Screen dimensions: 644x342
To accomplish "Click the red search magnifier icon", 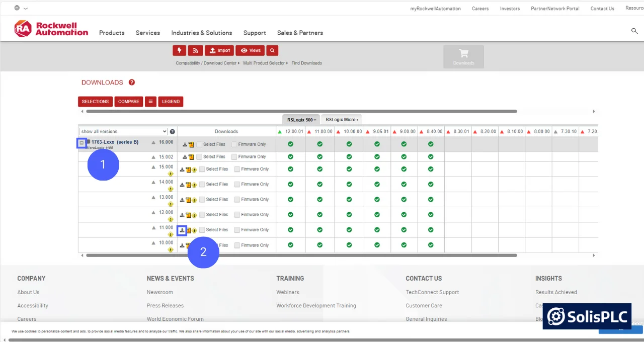I will click(272, 50).
